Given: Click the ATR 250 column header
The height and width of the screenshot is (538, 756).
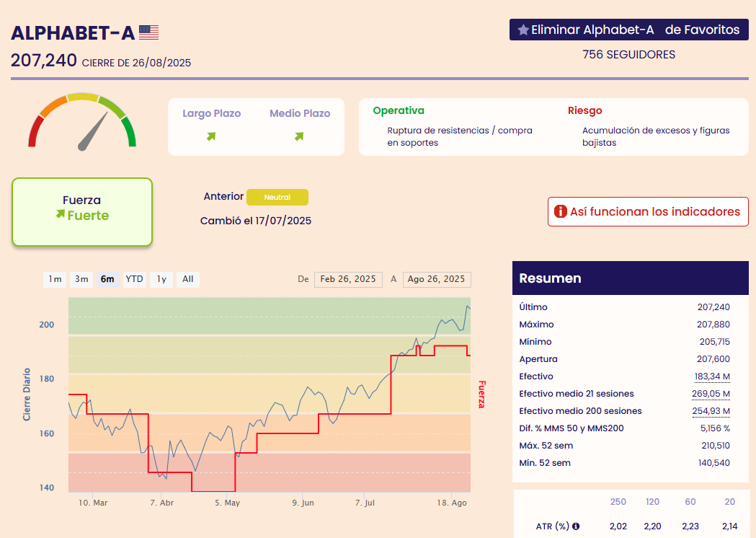Looking at the screenshot, I should pyautogui.click(x=618, y=502).
